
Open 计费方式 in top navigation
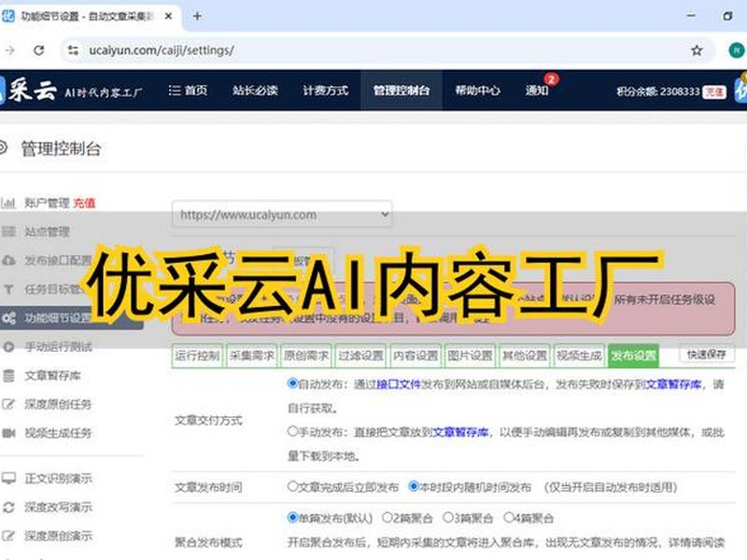(326, 90)
